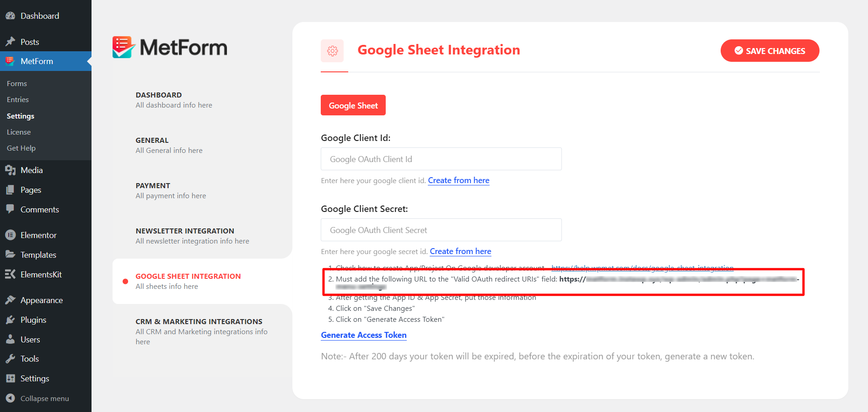The width and height of the screenshot is (868, 412).
Task: Open client id Create from here link
Action: click(x=458, y=180)
